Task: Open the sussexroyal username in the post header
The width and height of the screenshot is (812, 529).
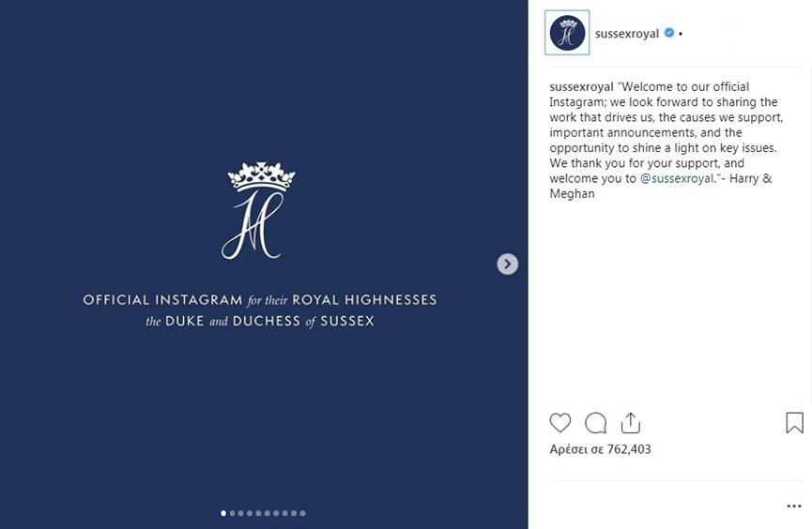Action: pos(627,34)
